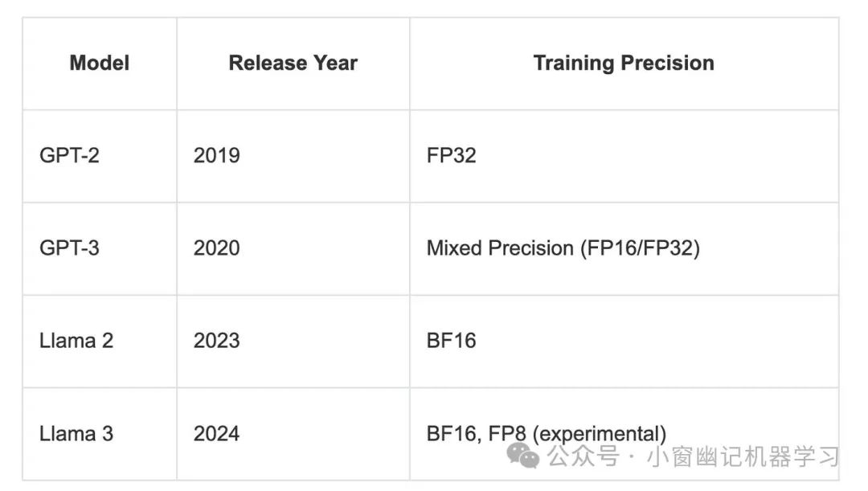Click the WeChat logo icon in watermark
This screenshot has height=491, width=868.
point(522,456)
